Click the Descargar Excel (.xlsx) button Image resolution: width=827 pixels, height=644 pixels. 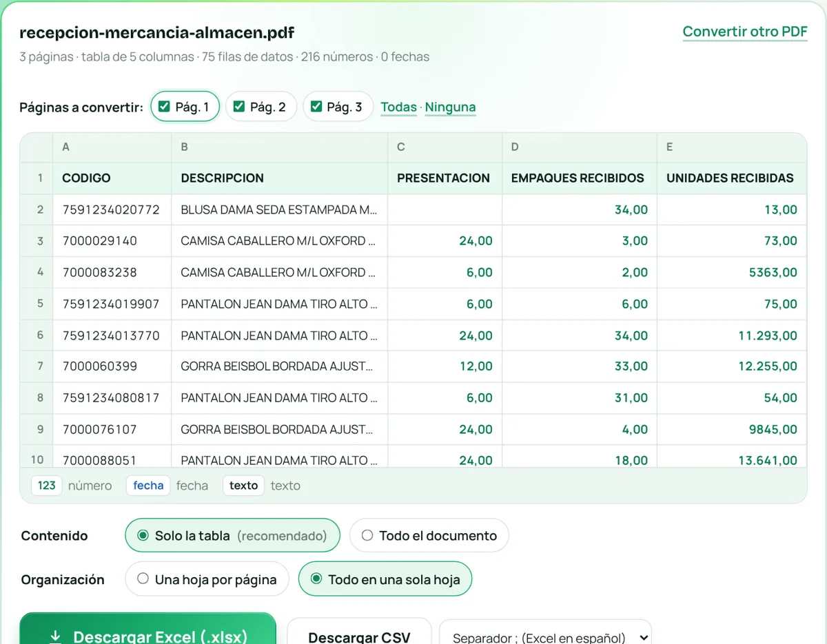(147, 630)
